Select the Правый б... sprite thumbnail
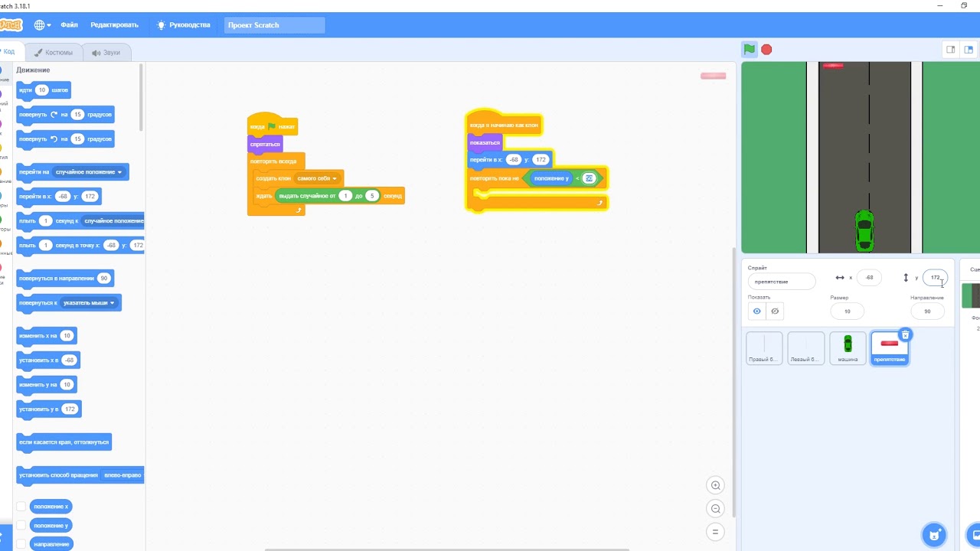This screenshot has height=551, width=980. [764, 348]
